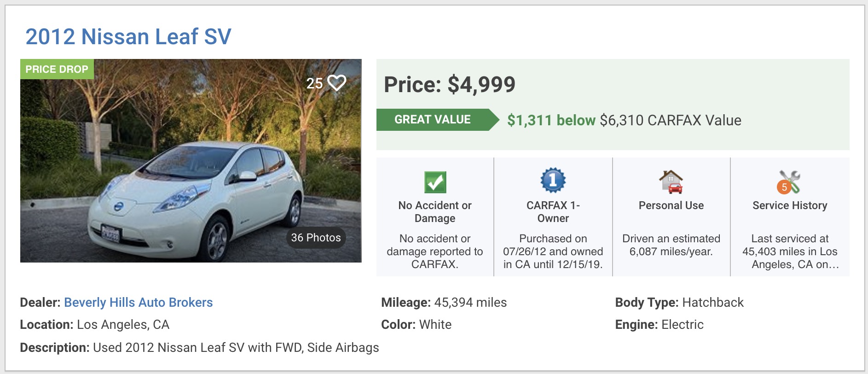Click the heart counter showing 25 saves
868x374 pixels.
(x=316, y=84)
